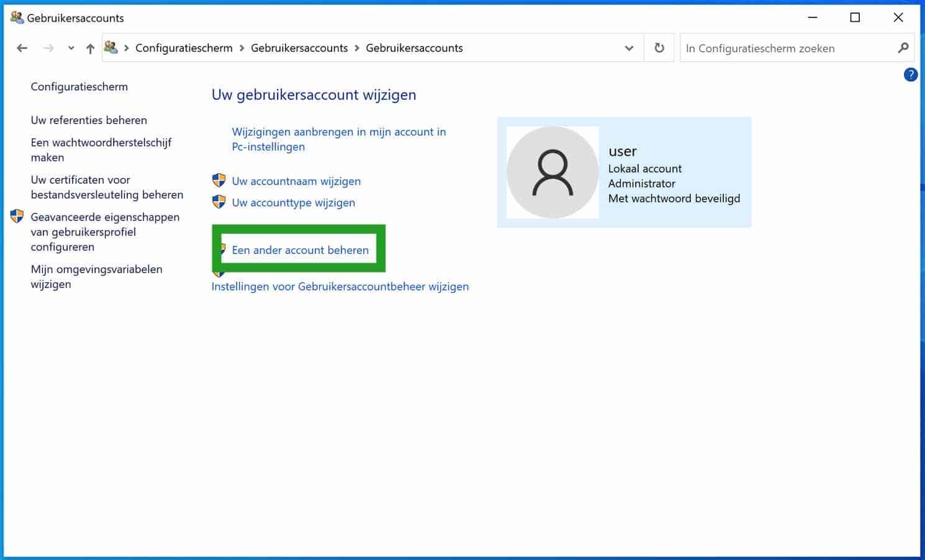
Task: Click shield icon beside Geavanceerde eigenschappen
Action: [17, 217]
